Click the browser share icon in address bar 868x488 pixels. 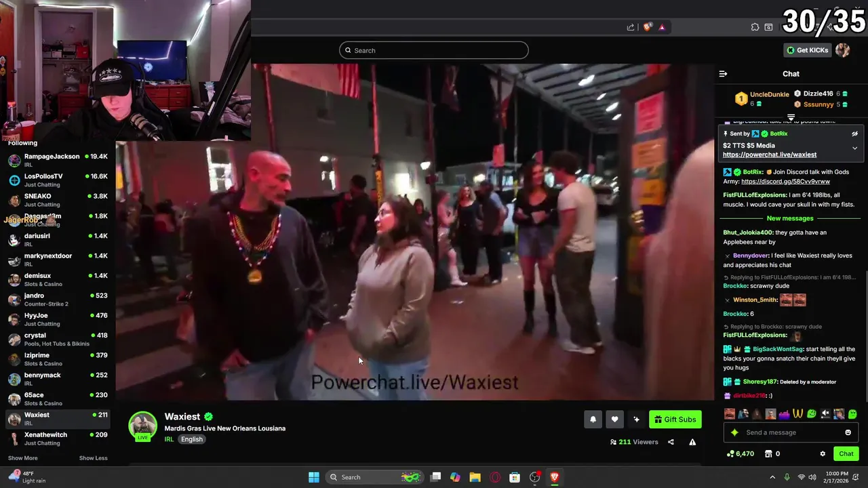(x=631, y=27)
